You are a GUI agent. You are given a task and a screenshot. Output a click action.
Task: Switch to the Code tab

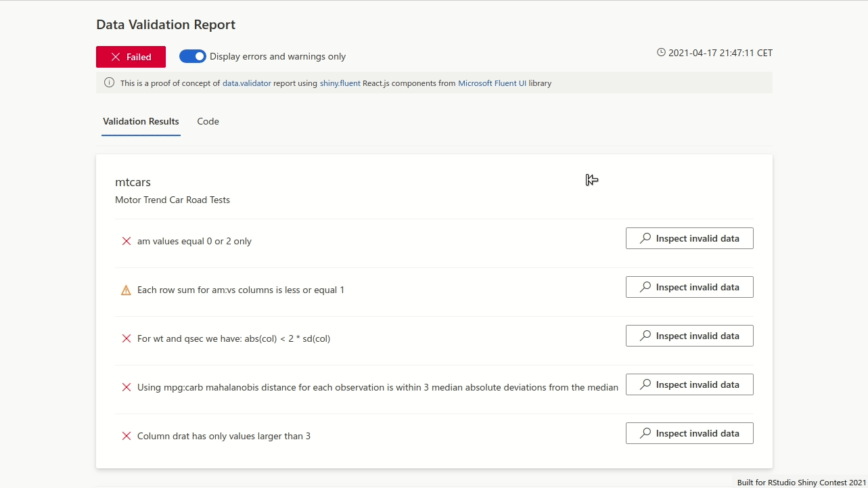208,122
